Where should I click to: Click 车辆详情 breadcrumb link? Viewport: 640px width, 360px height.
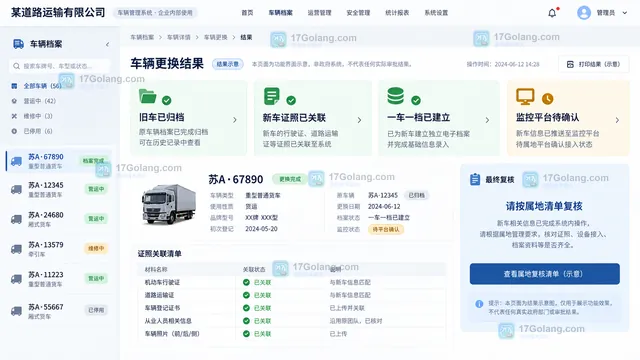[x=179, y=37]
